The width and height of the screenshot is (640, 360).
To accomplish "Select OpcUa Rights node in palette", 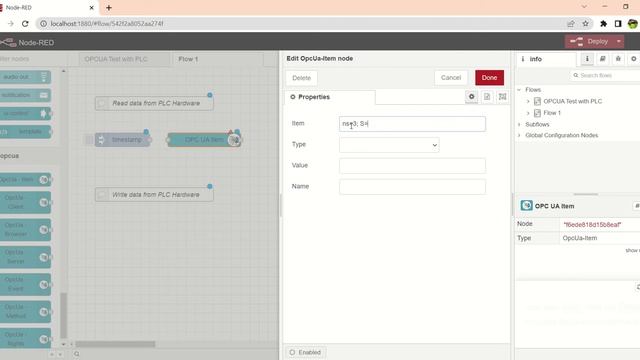I will pos(25,338).
